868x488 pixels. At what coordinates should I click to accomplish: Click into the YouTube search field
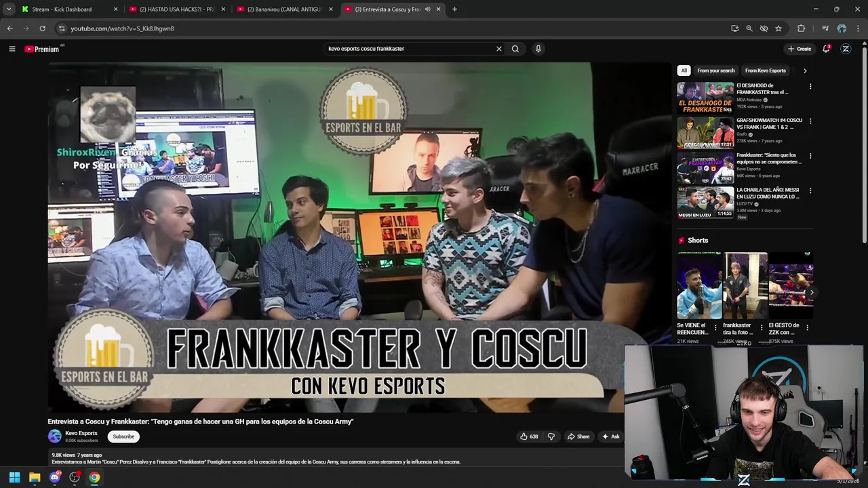[x=410, y=49]
